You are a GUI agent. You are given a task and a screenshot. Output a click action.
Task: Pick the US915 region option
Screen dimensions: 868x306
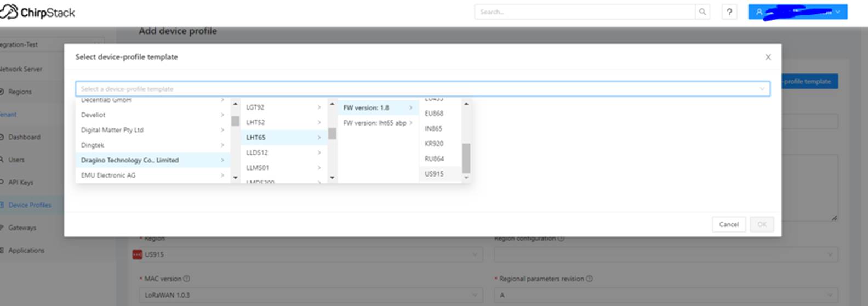[x=441, y=174]
